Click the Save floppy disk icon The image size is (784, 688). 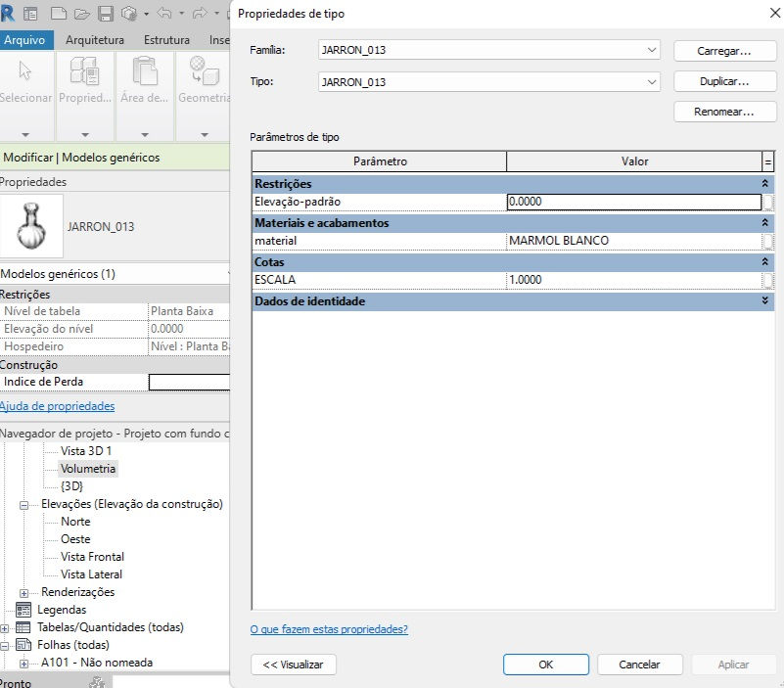click(106, 14)
